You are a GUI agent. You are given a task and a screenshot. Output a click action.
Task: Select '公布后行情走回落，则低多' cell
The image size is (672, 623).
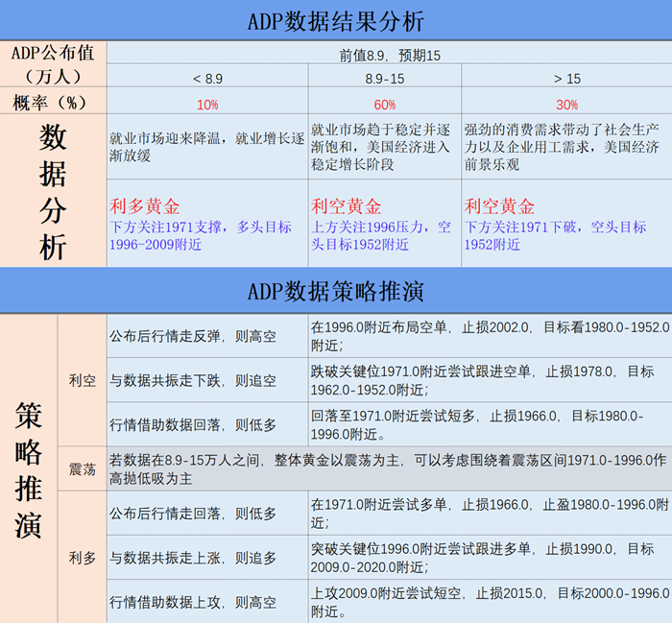click(x=207, y=514)
